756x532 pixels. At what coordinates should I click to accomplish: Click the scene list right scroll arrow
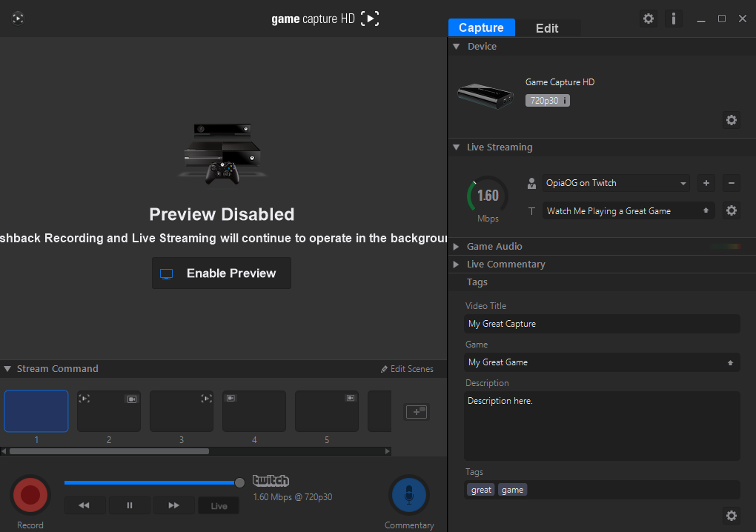(388, 451)
